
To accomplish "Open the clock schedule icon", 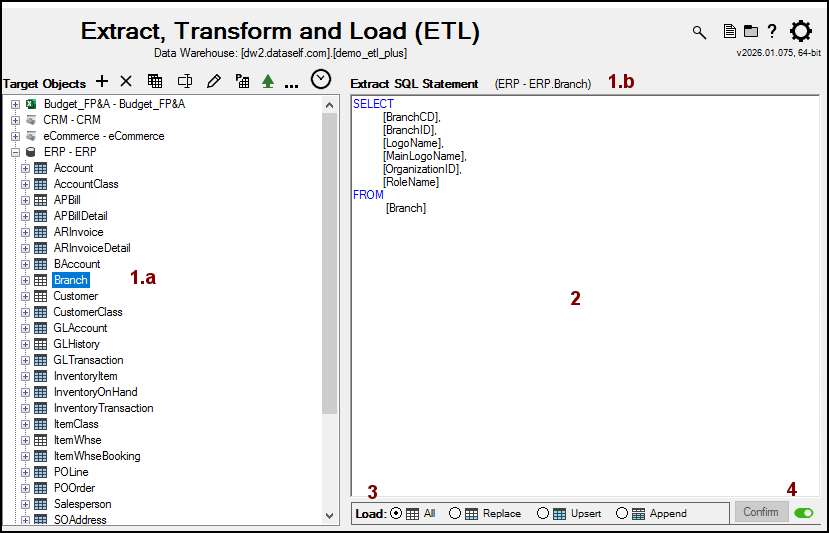I will tap(321, 80).
